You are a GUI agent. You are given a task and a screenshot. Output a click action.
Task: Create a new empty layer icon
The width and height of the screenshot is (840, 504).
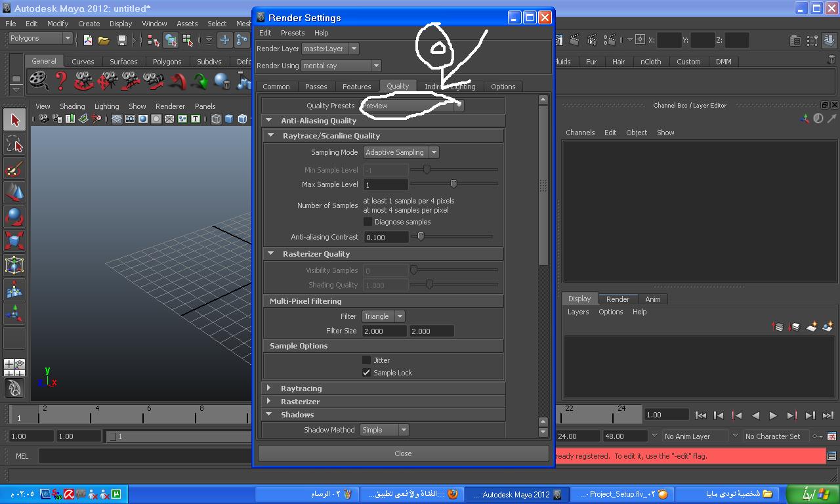pos(812,326)
